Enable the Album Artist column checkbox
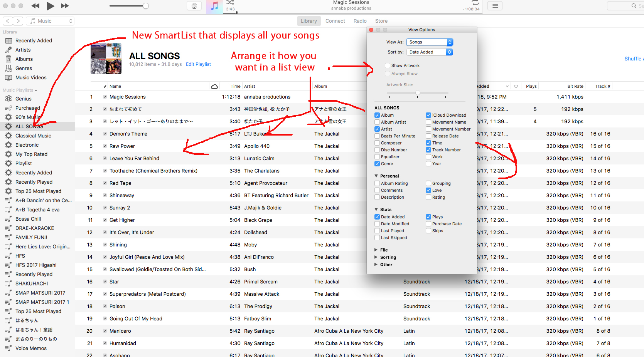This screenshot has width=644, height=357. click(377, 122)
